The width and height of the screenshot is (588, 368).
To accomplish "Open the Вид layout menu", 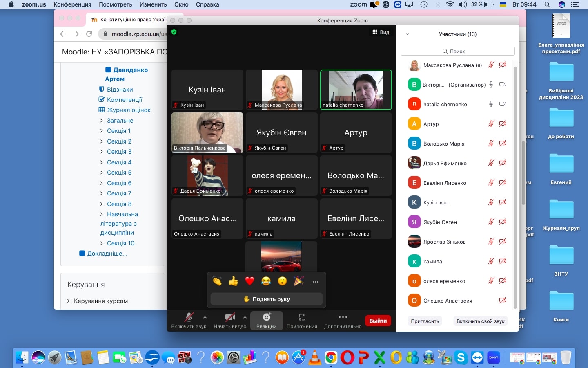I will [x=381, y=32].
